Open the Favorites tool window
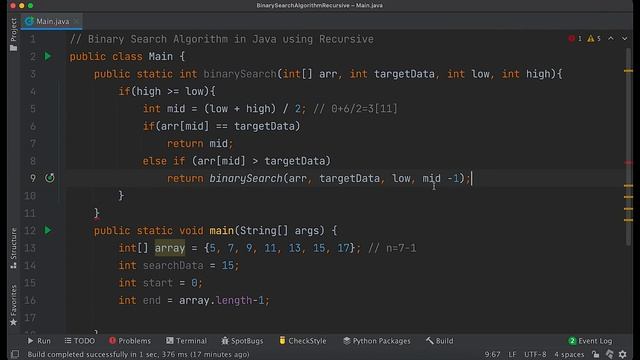The height and width of the screenshot is (360, 640). [x=13, y=305]
